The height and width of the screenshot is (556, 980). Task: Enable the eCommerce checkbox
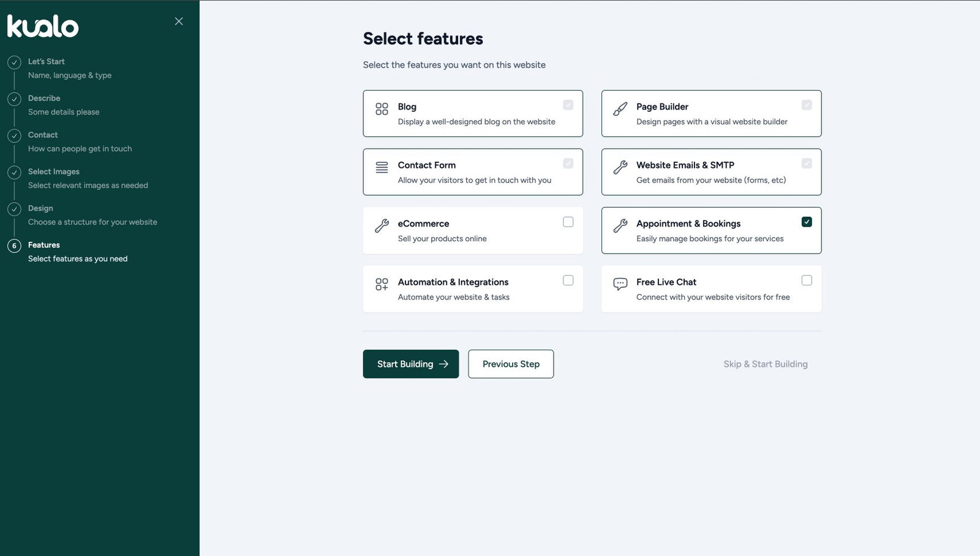click(568, 222)
